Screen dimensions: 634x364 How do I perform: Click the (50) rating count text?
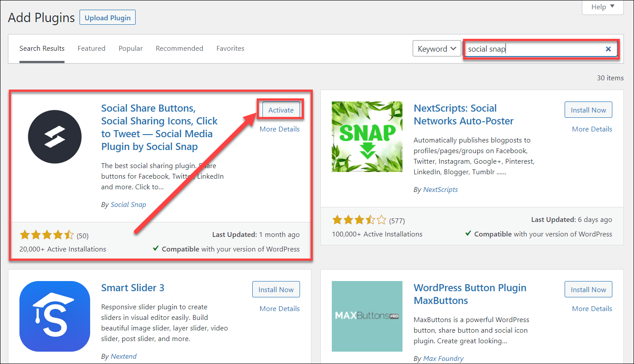(x=83, y=236)
